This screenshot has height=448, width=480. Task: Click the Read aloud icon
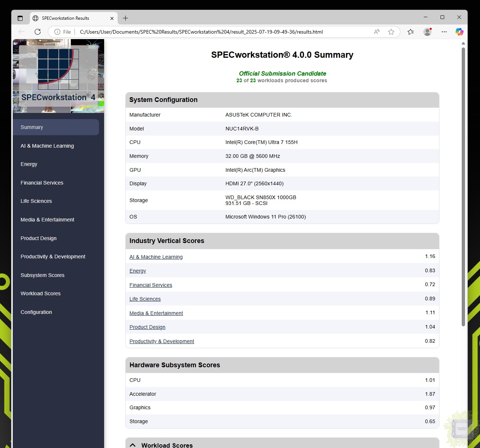377,32
